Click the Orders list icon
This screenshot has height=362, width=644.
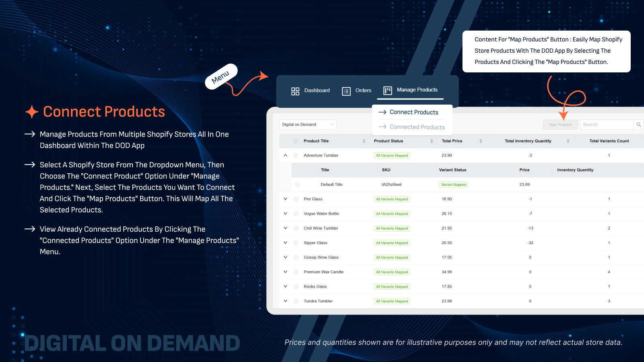346,91
